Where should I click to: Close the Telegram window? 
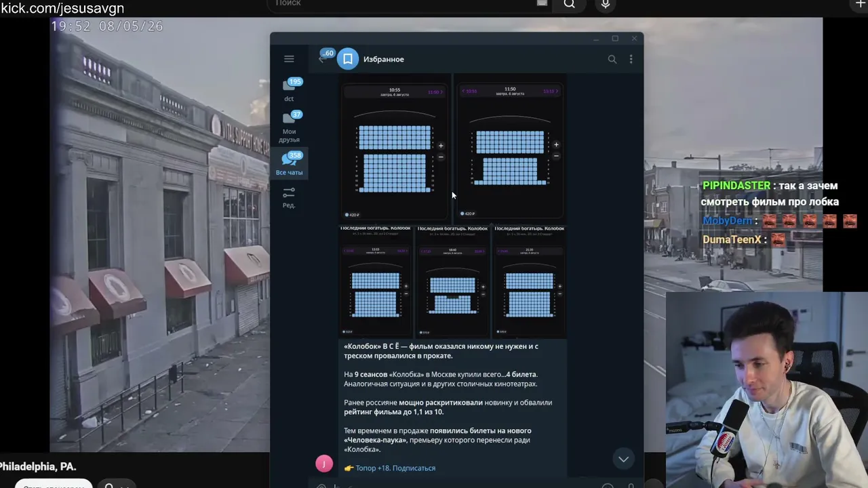coord(634,39)
